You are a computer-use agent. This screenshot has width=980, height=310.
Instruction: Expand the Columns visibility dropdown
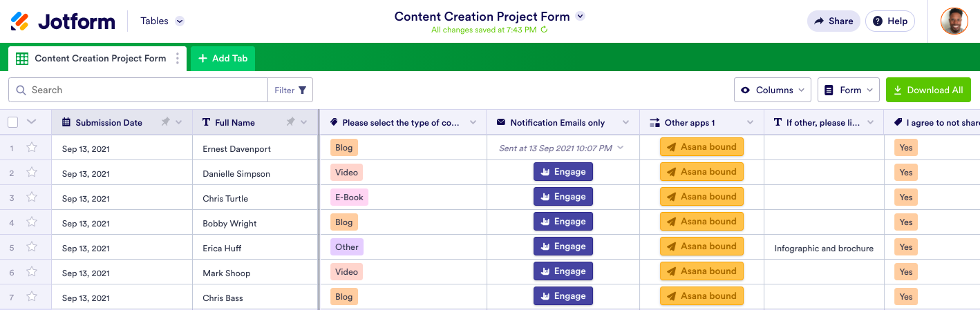coord(772,90)
